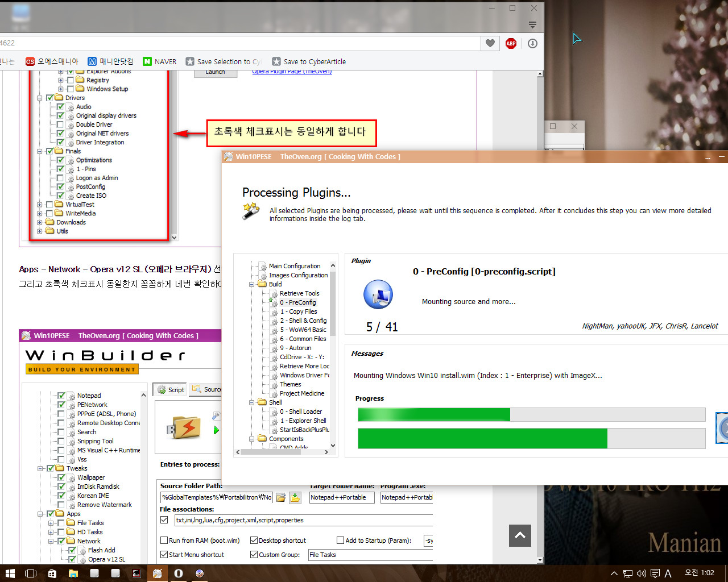The height and width of the screenshot is (582, 728).
Task: Select the 9 - Autorun plugin
Action: pyautogui.click(x=295, y=348)
